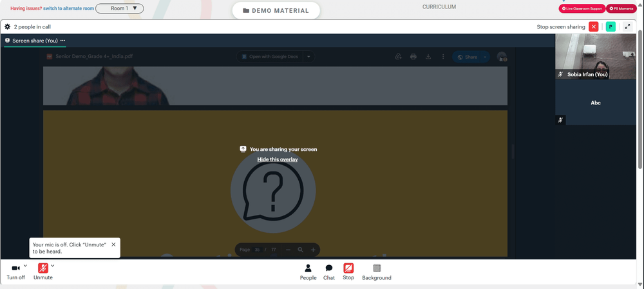Turn off the camera
Image resolution: width=644 pixels, height=289 pixels.
click(15, 272)
